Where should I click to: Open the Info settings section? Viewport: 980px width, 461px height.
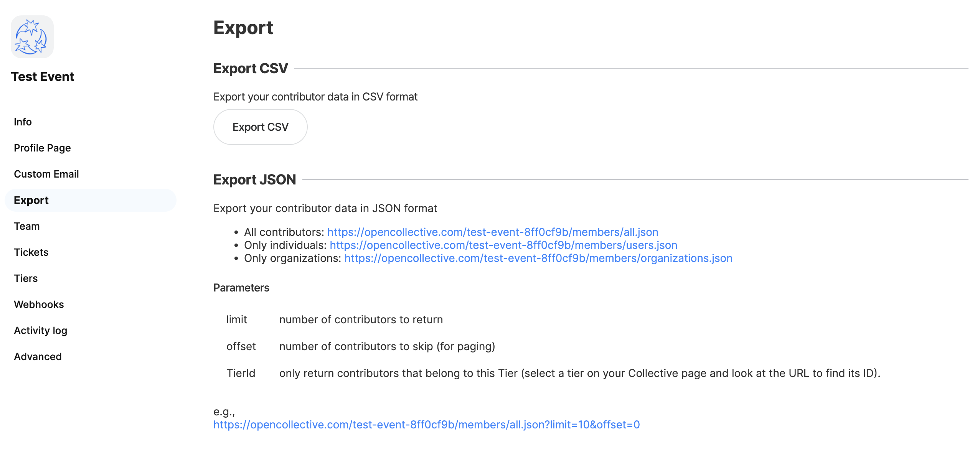23,122
